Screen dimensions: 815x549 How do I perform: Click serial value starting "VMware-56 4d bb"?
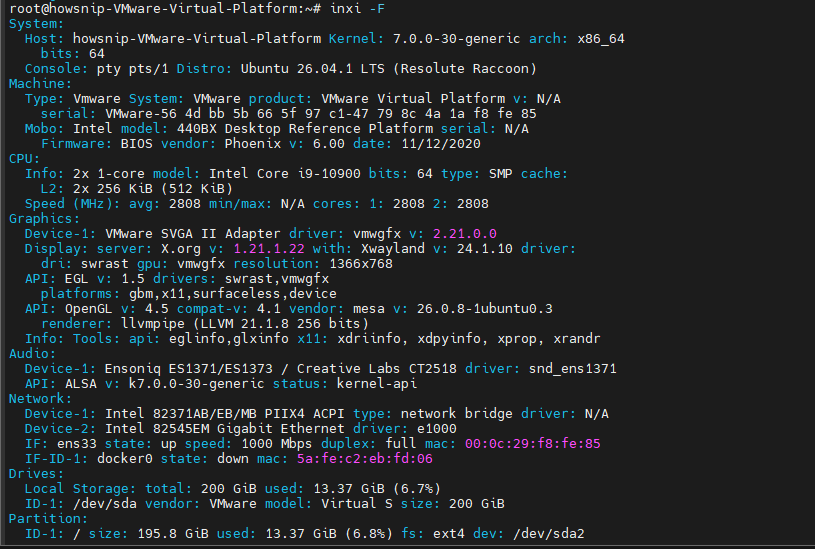pos(321,113)
